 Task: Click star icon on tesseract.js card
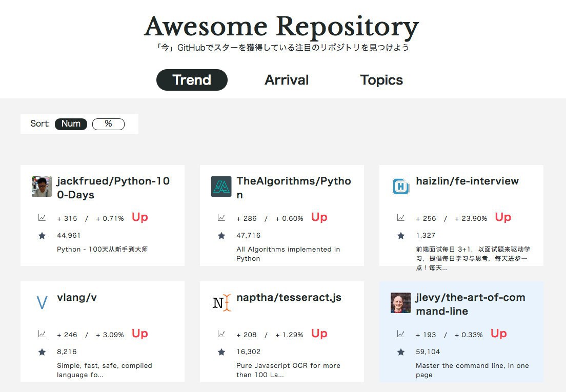pos(221,352)
